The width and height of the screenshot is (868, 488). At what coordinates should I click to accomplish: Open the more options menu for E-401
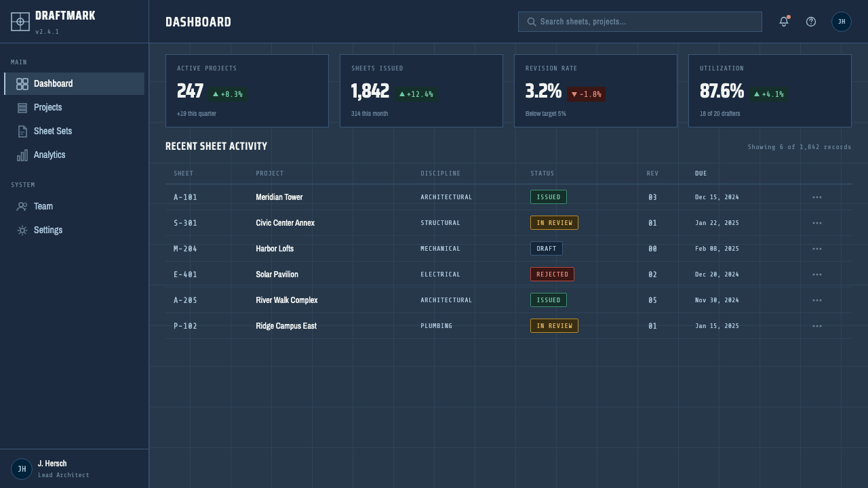(817, 274)
